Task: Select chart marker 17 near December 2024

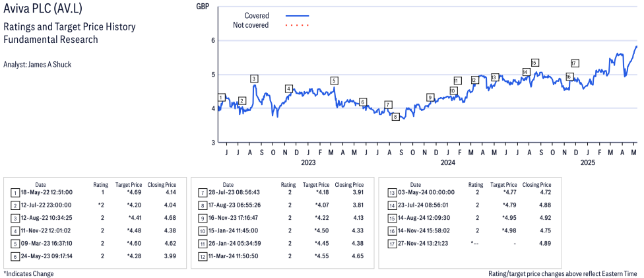Action: pyautogui.click(x=575, y=63)
